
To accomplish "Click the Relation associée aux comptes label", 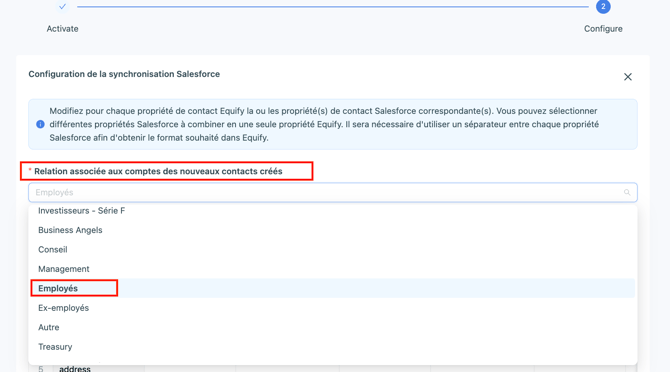I will (x=158, y=171).
